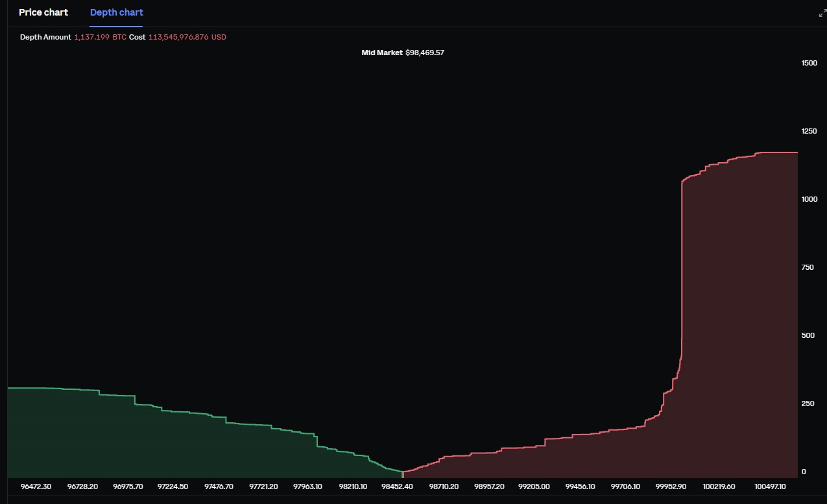Click the mid-market marker at chart bottom
The height and width of the screenshot is (504, 827).
(403, 473)
